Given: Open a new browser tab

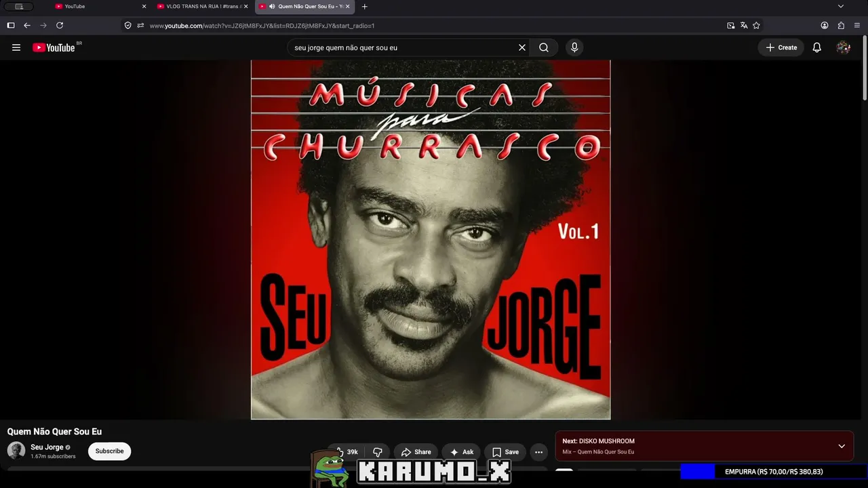Looking at the screenshot, I should pos(365,7).
